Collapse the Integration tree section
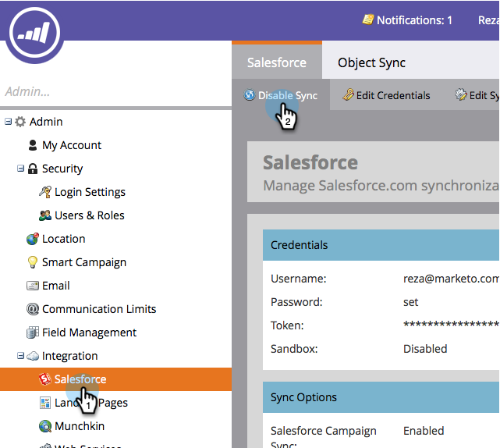500x448 pixels. point(21,355)
